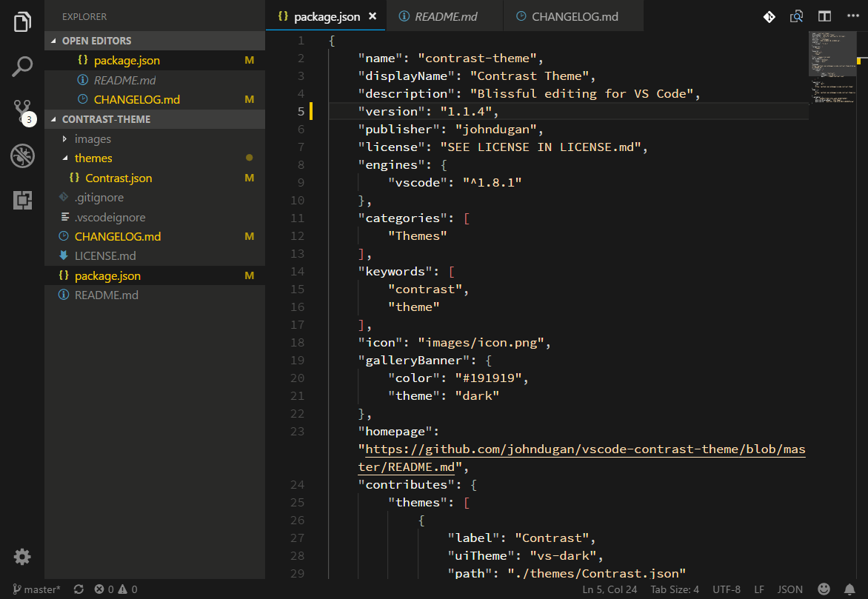Select package.json under Open Editors
Image resolution: width=868 pixels, height=599 pixels.
(x=155, y=60)
